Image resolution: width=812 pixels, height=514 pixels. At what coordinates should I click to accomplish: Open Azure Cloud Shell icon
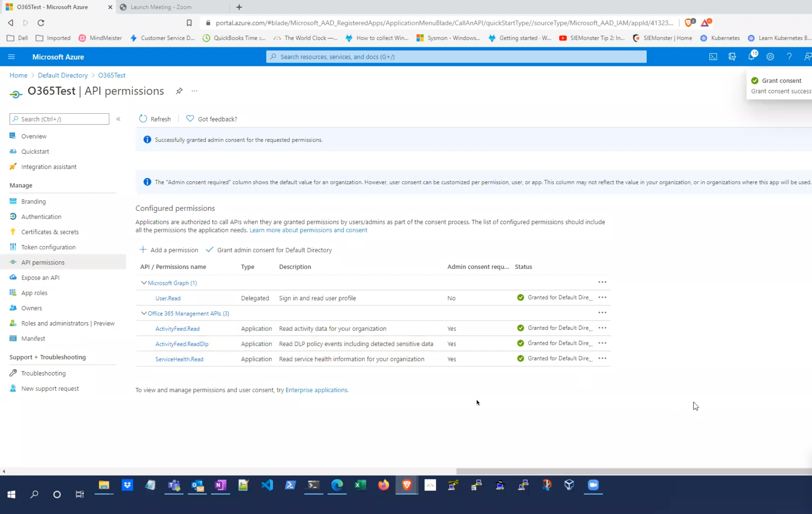tap(713, 57)
